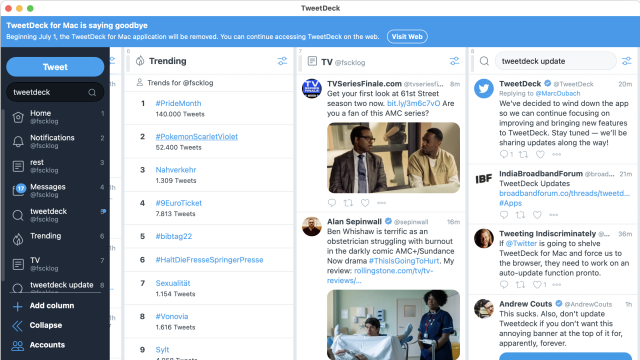This screenshot has width=640, height=360.
Task: Open Notifications column in sidebar
Action: pos(55,141)
